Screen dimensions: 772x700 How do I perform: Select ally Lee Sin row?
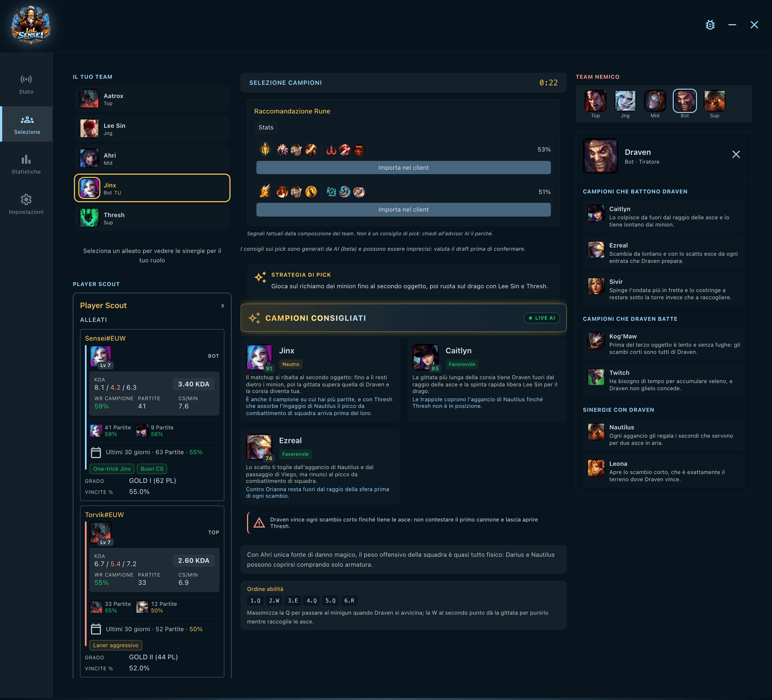[x=152, y=129]
